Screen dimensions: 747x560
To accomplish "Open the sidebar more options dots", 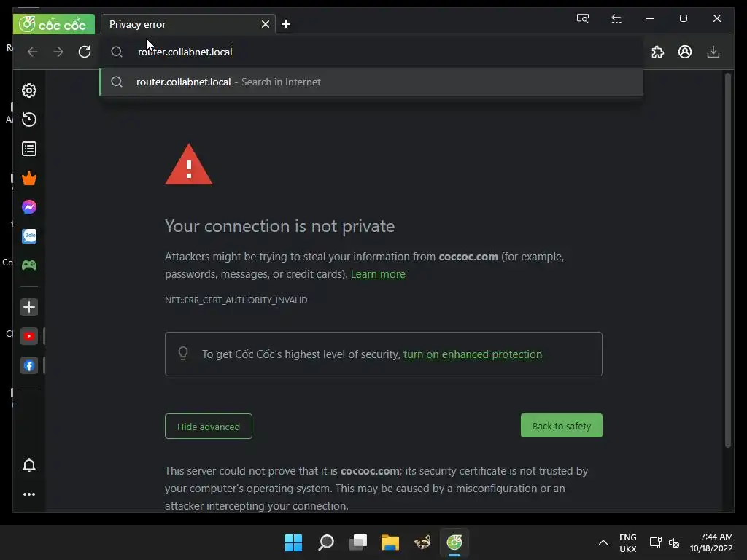I will 29,494.
